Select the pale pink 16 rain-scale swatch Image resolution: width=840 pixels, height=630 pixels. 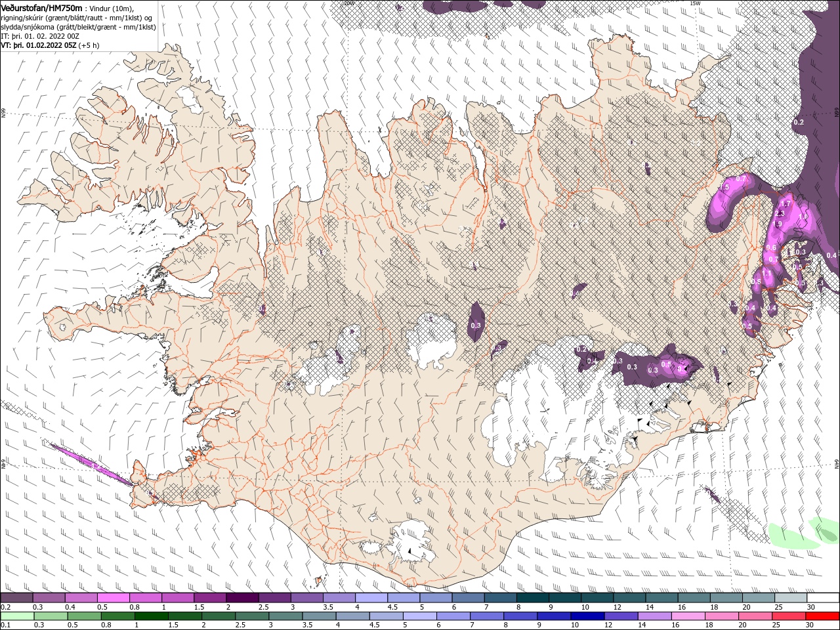click(x=687, y=616)
